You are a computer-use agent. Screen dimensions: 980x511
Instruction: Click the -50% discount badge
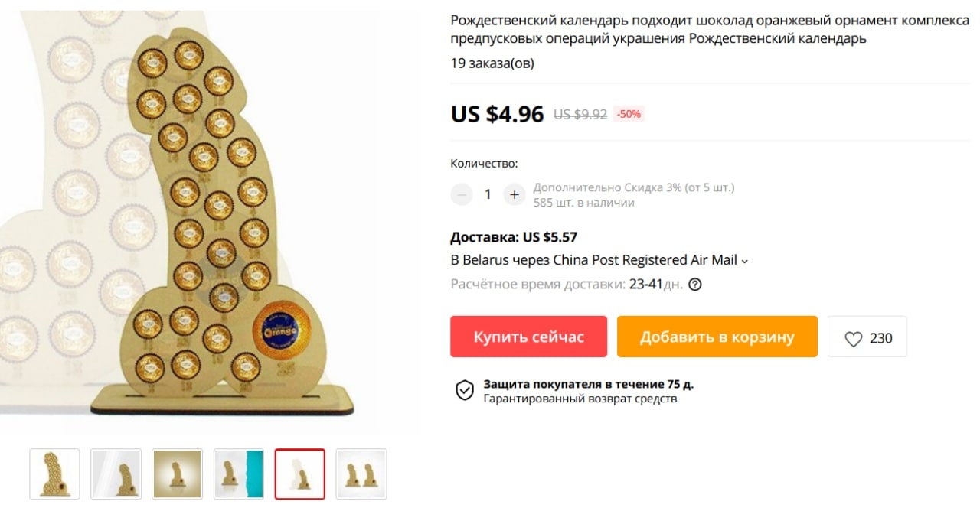[629, 114]
